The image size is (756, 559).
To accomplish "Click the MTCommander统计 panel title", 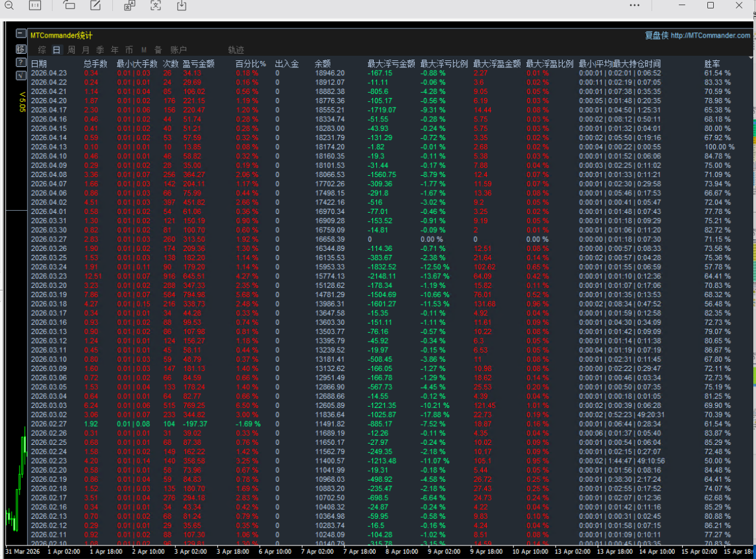I will [61, 35].
